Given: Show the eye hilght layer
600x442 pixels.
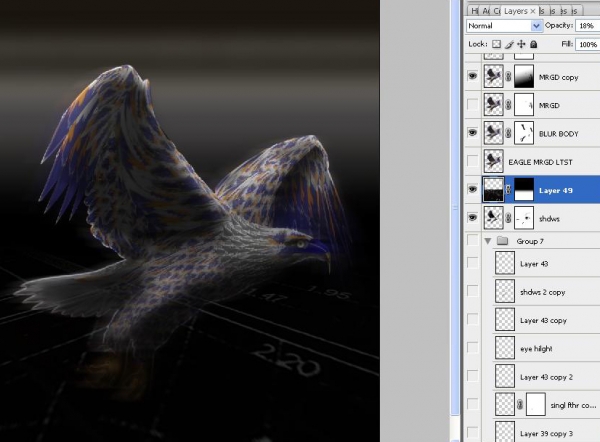Looking at the screenshot, I should pyautogui.click(x=473, y=347).
